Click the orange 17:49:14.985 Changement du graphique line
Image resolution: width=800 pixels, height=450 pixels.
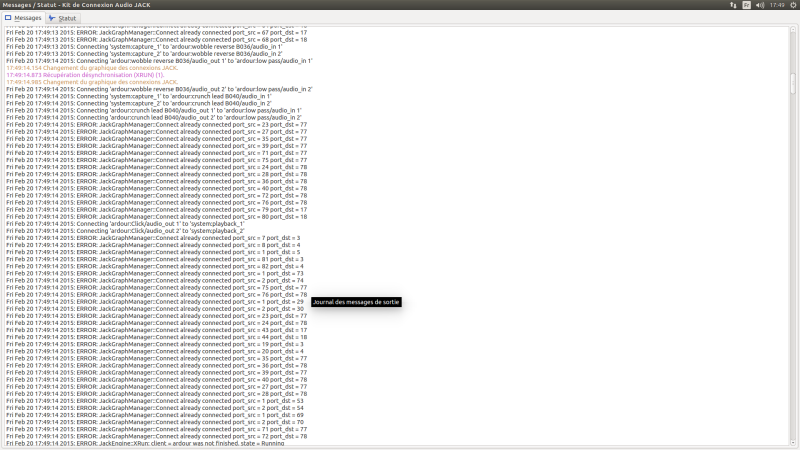92,82
